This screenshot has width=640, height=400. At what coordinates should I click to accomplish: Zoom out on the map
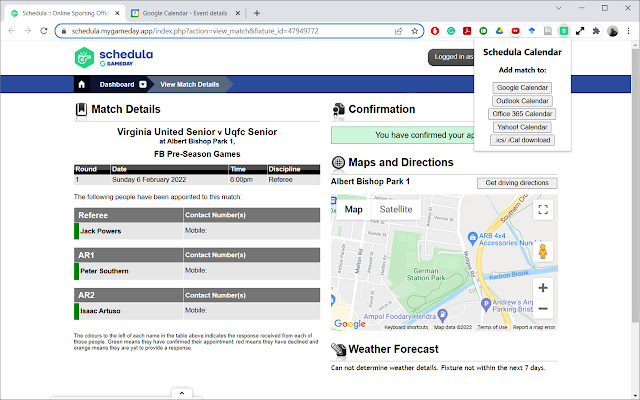point(543,309)
